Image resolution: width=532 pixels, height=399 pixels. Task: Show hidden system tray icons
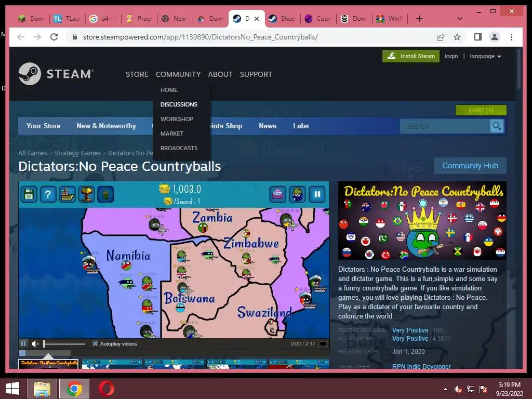pyautogui.click(x=445, y=389)
